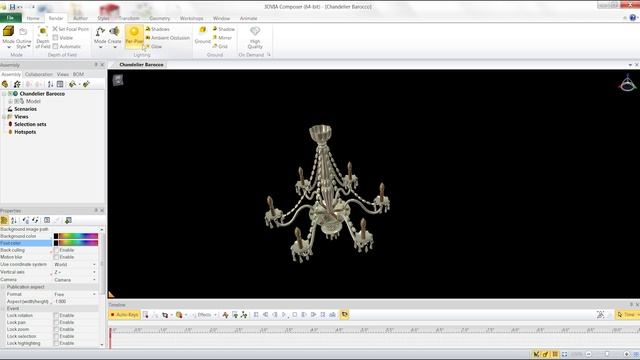The height and width of the screenshot is (360, 640).
Task: Click the Per-Pixel lighting button
Action: tap(134, 36)
